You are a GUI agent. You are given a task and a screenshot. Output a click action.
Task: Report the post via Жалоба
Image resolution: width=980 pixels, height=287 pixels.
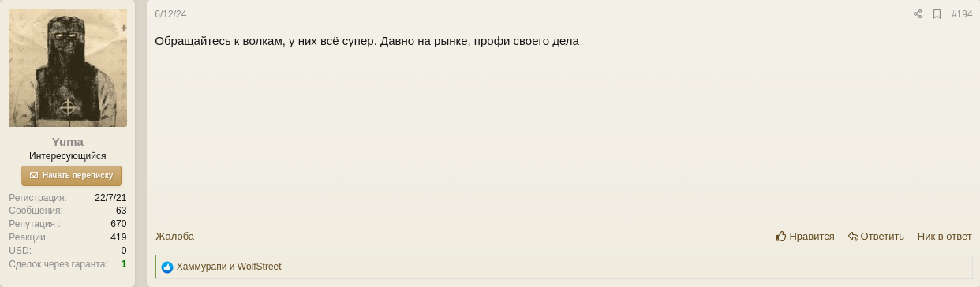click(x=174, y=236)
